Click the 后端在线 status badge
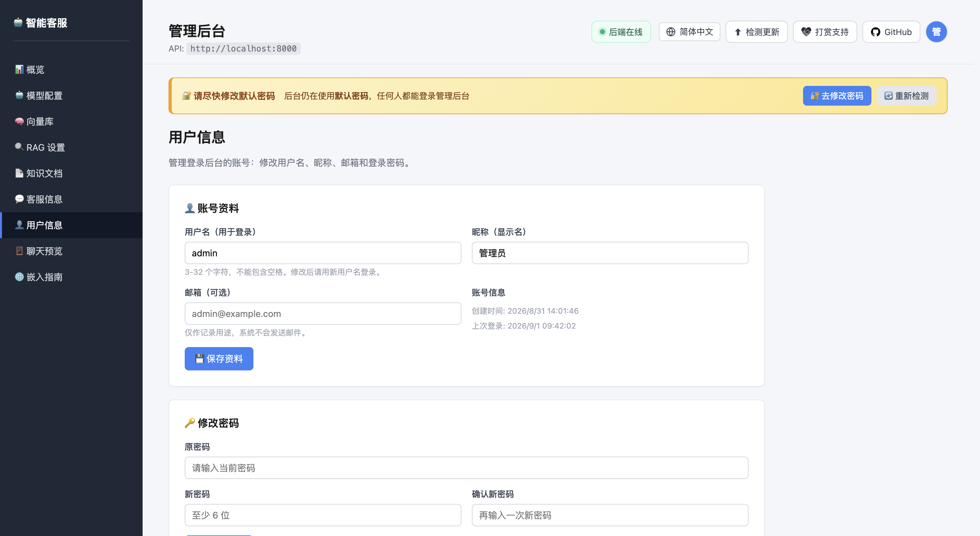Viewport: 980px width, 536px height. pos(621,32)
